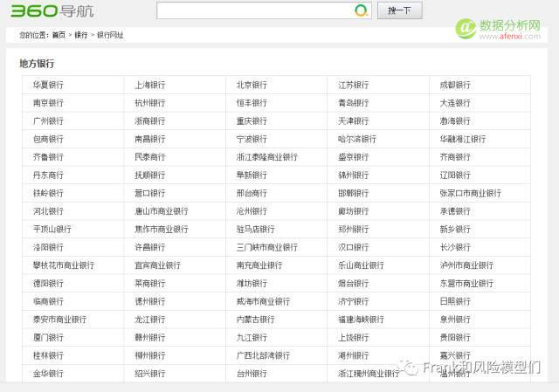Open 杭州银行 link

click(x=150, y=103)
